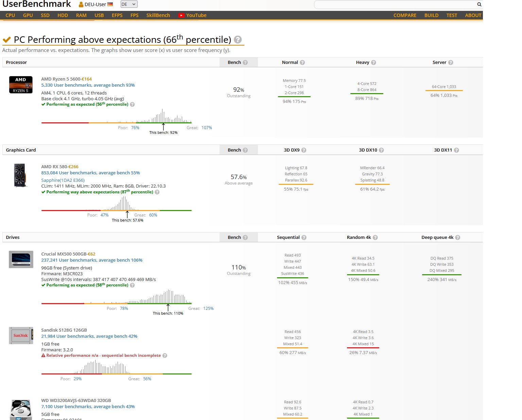The width and height of the screenshot is (522, 420).
Task: Click the help icon next to Heavy header
Action: pyautogui.click(x=373, y=63)
